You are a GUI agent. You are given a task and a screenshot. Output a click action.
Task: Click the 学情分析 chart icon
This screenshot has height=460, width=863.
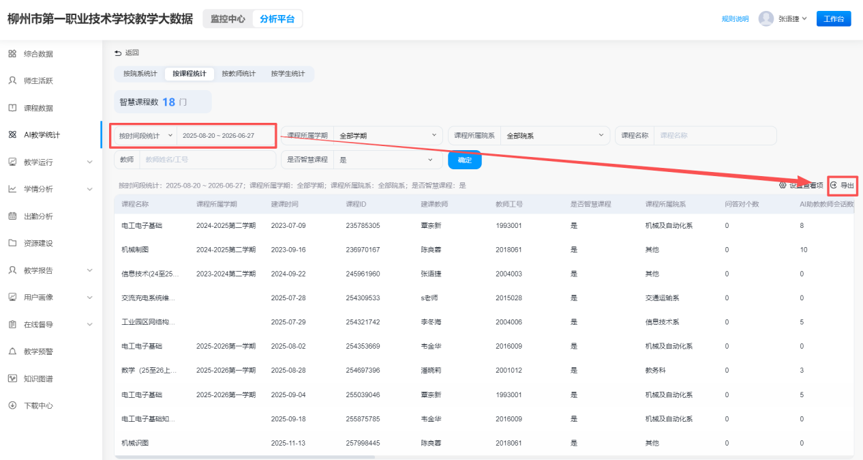coord(12,189)
